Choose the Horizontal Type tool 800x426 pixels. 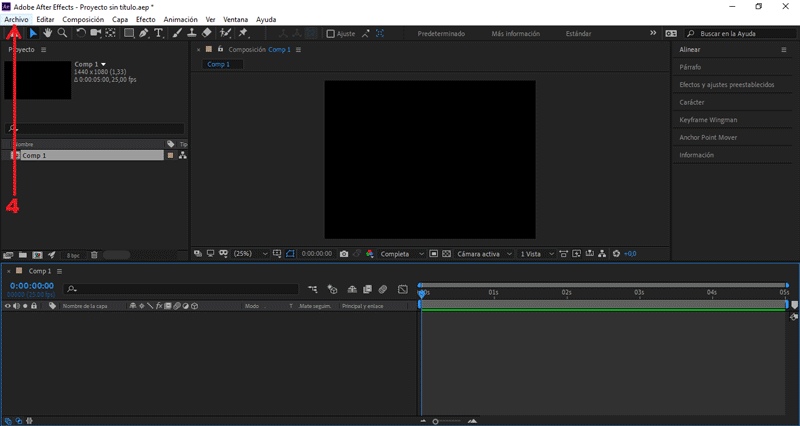(159, 33)
